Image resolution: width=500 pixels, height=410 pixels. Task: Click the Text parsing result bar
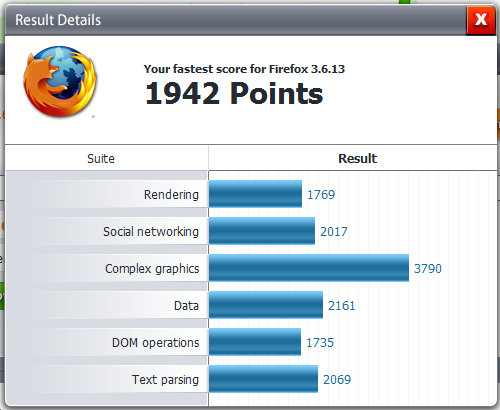263,379
